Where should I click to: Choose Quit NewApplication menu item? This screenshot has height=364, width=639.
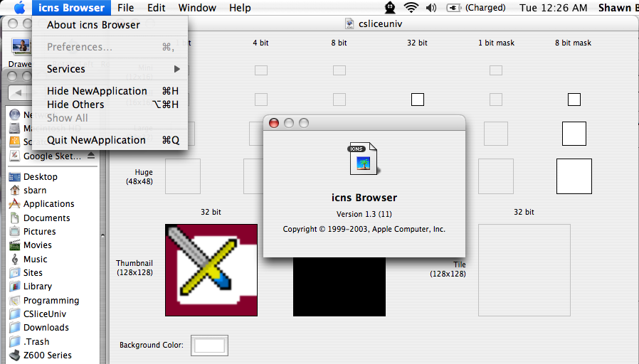point(110,140)
